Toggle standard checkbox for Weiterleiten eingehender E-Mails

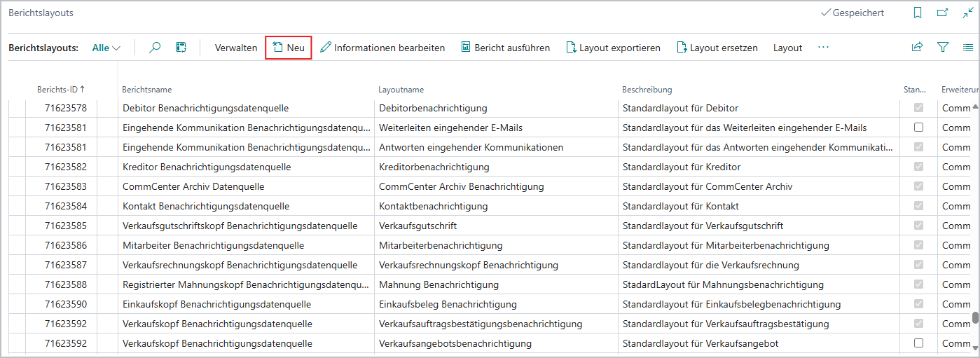click(918, 128)
